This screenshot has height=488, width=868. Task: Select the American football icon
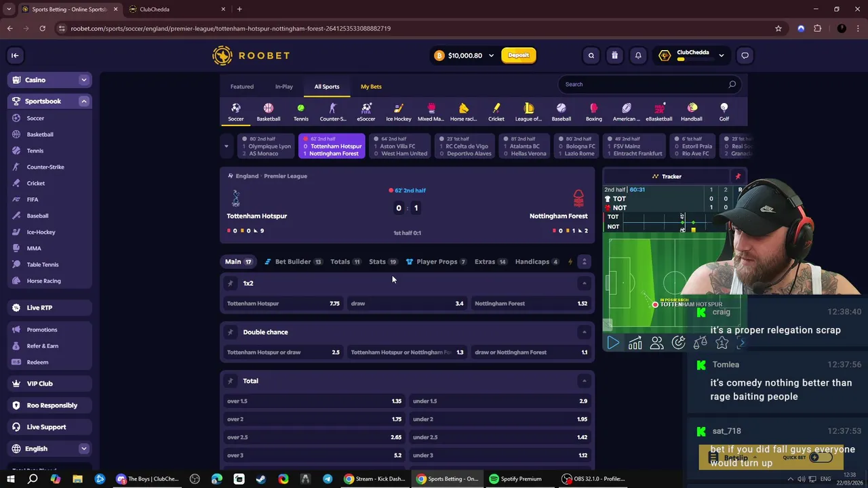coord(627,112)
